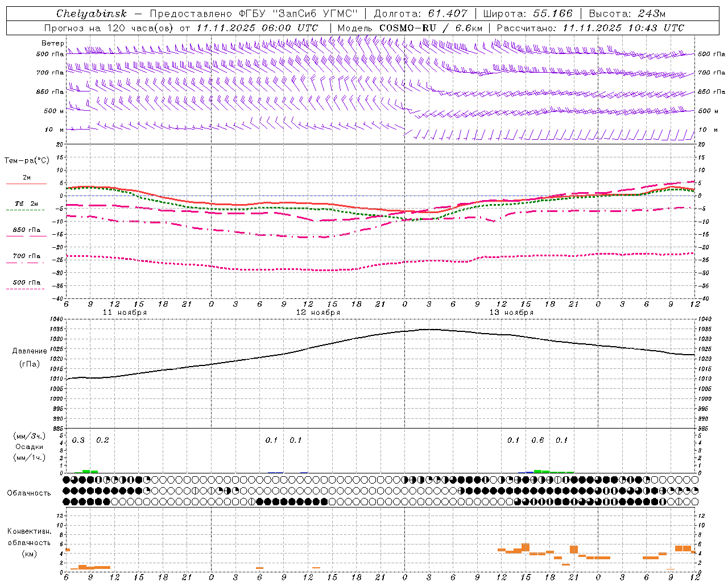Click the 12 ноября date label
Screen dimensions: 728x582
(x=318, y=313)
